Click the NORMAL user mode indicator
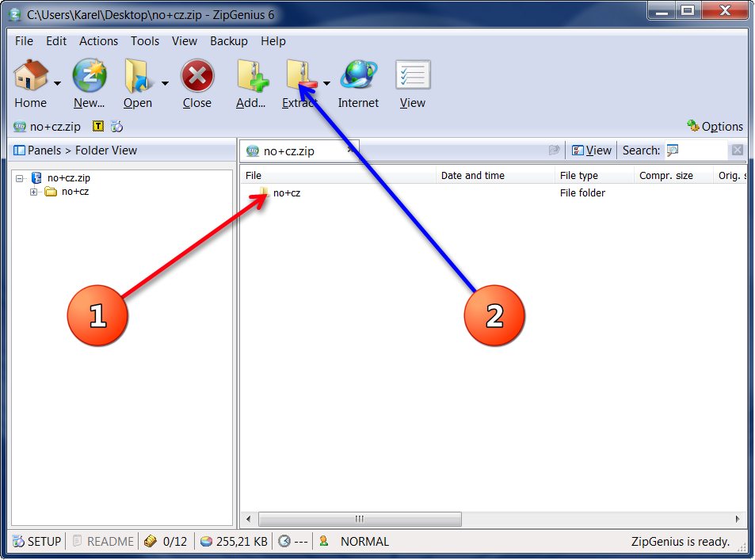 (x=364, y=542)
